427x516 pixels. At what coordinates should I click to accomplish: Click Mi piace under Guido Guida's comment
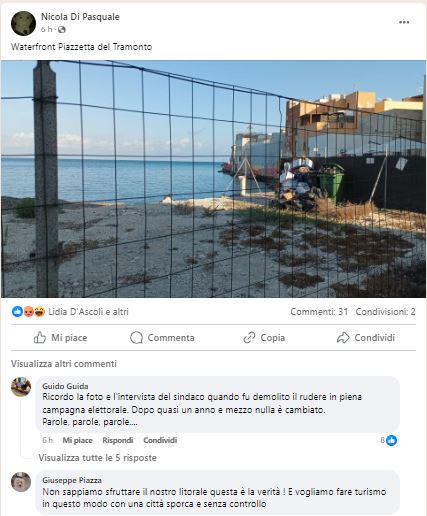click(x=77, y=440)
